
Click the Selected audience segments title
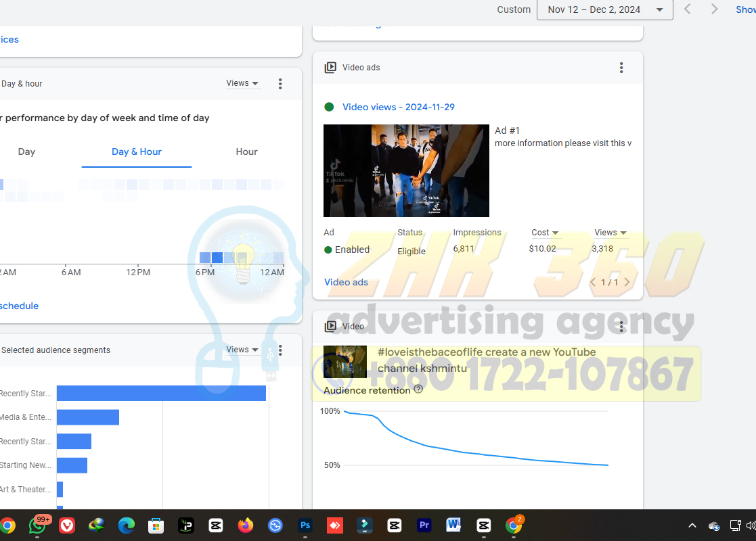click(x=55, y=350)
